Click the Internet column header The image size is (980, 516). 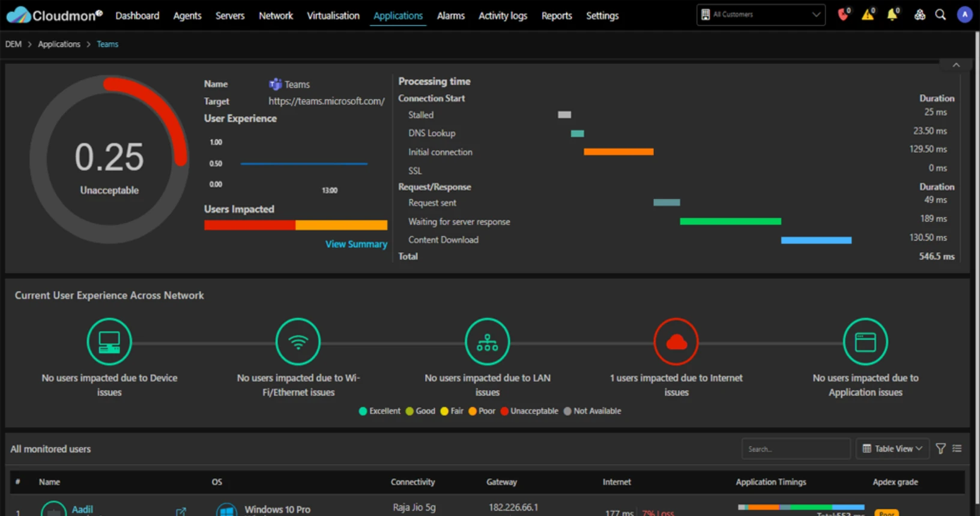coord(617,482)
